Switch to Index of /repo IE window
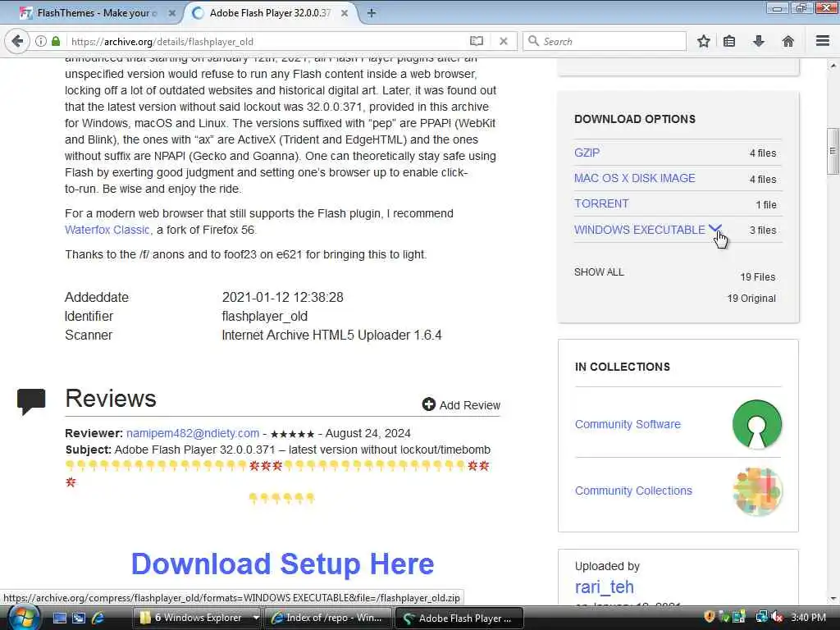The height and width of the screenshot is (630, 840). point(326,618)
